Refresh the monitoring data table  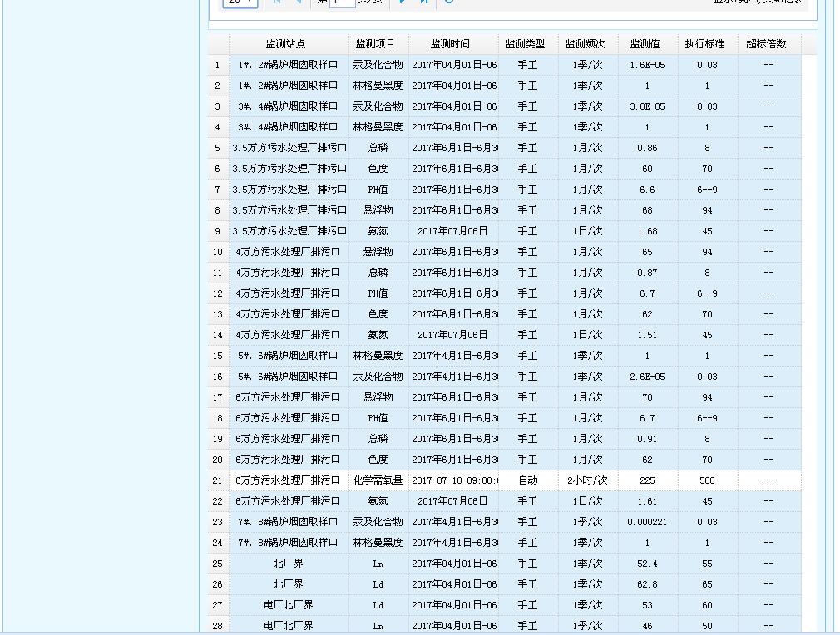[x=449, y=2]
